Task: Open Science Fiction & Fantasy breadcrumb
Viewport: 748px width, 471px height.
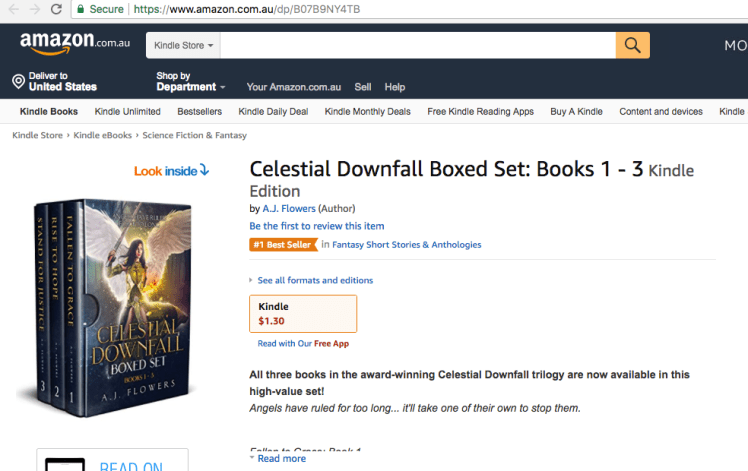Action: pyautogui.click(x=194, y=135)
